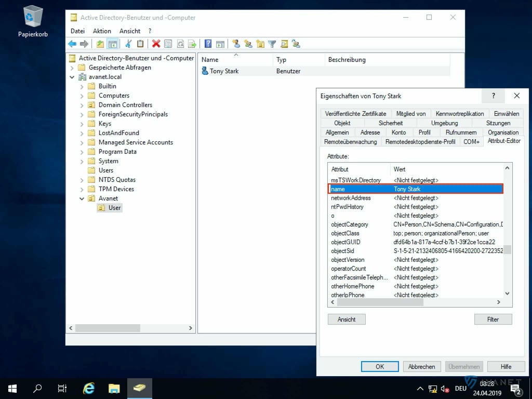Click add objects to group icon

click(296, 44)
